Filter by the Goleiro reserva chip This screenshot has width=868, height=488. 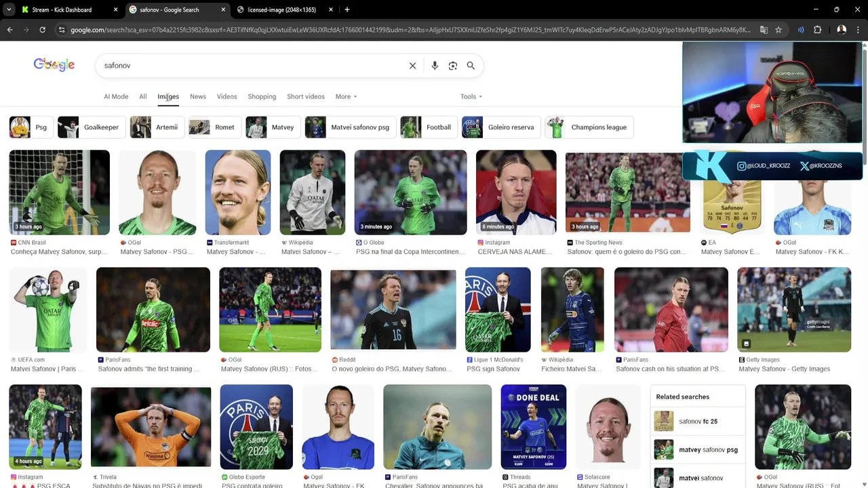click(x=501, y=127)
